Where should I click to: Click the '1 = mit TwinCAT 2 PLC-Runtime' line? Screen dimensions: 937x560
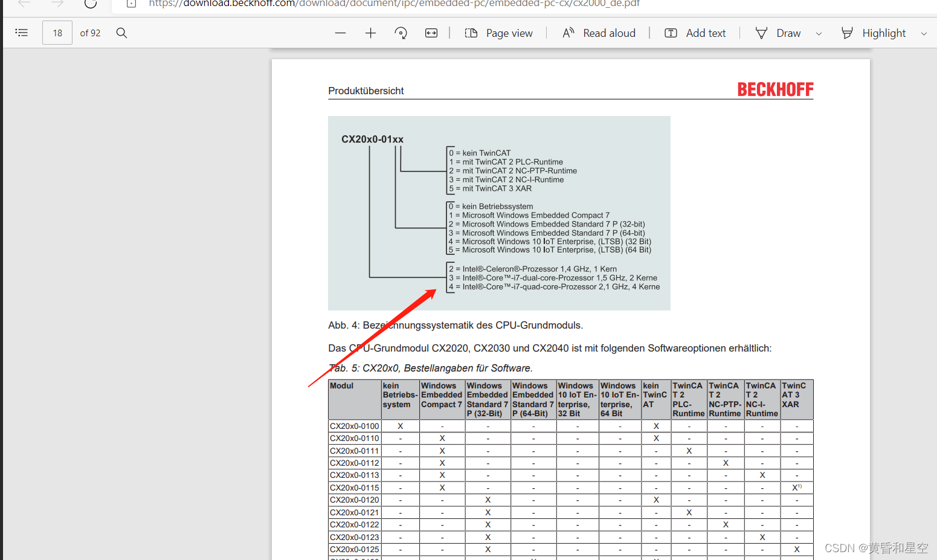[506, 162]
